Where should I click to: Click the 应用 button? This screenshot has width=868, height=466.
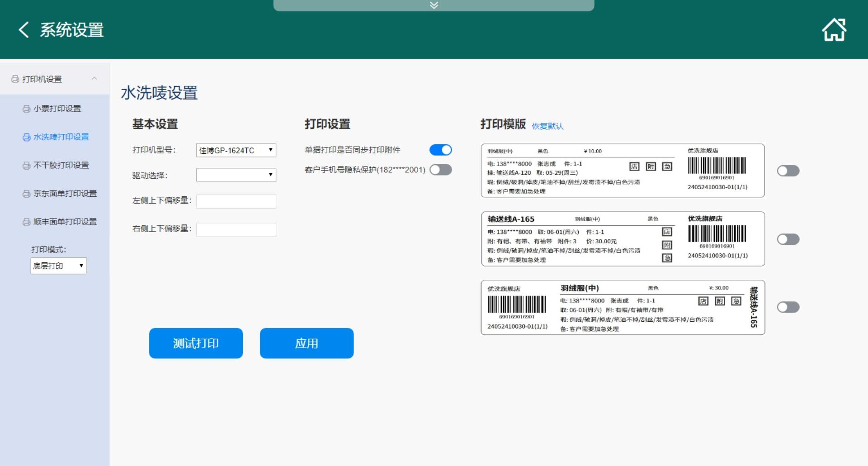(x=307, y=343)
